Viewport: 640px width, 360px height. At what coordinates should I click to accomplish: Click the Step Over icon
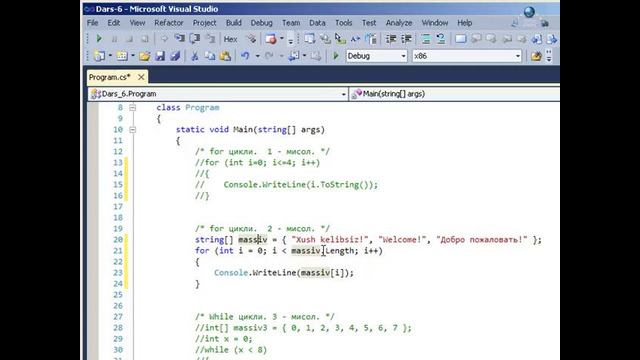(195, 39)
